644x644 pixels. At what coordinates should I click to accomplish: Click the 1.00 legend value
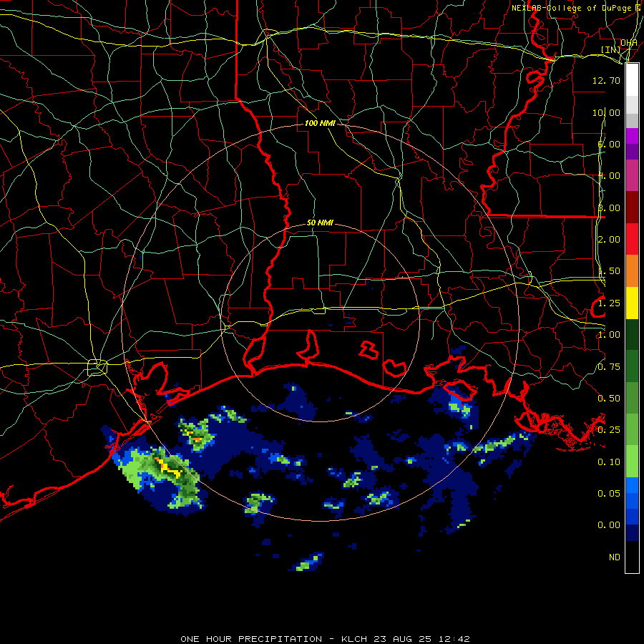click(609, 335)
